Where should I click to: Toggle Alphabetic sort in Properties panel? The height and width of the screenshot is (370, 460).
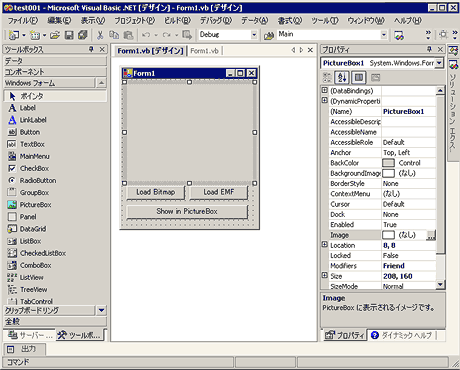point(342,78)
